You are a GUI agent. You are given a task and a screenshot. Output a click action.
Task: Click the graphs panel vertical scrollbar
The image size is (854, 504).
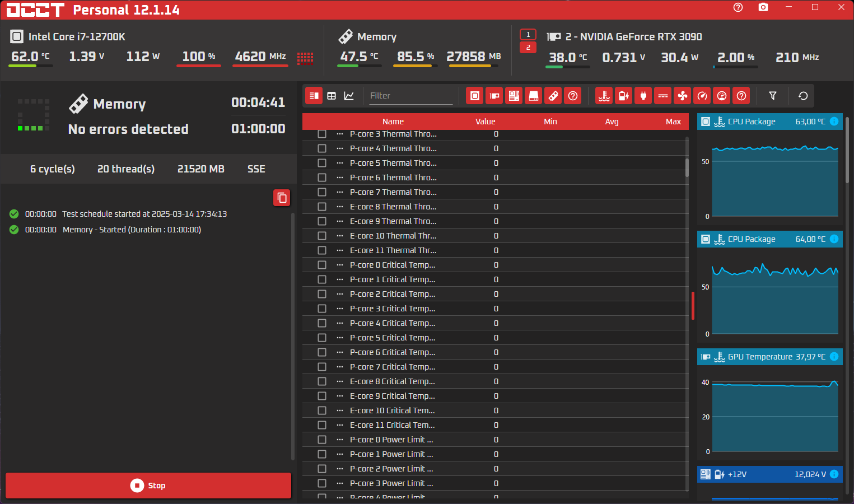(847, 150)
